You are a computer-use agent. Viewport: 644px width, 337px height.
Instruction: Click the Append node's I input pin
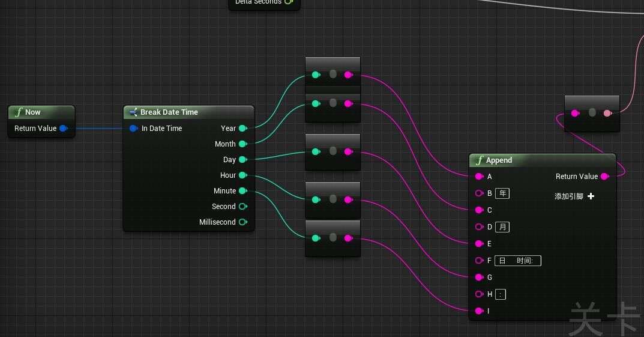[x=479, y=311]
